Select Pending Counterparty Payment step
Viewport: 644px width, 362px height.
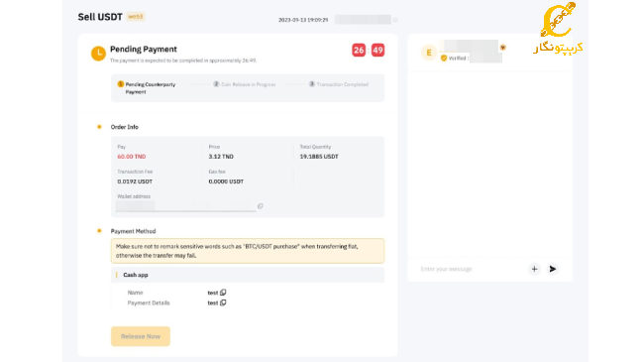point(147,88)
